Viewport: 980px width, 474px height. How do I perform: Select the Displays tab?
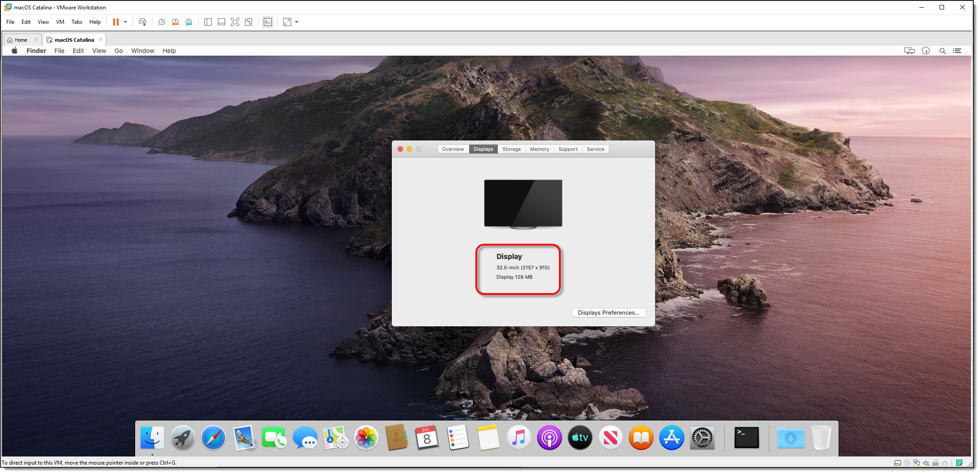coord(483,149)
